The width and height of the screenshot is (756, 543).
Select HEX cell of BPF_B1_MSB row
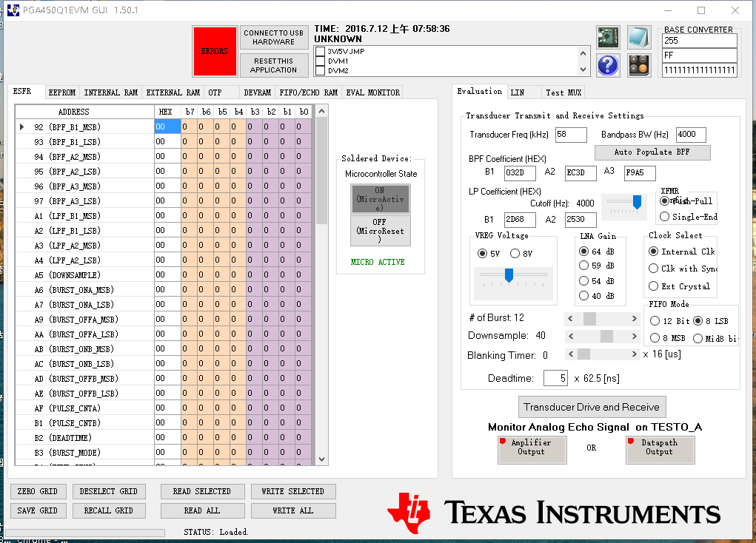pos(168,127)
